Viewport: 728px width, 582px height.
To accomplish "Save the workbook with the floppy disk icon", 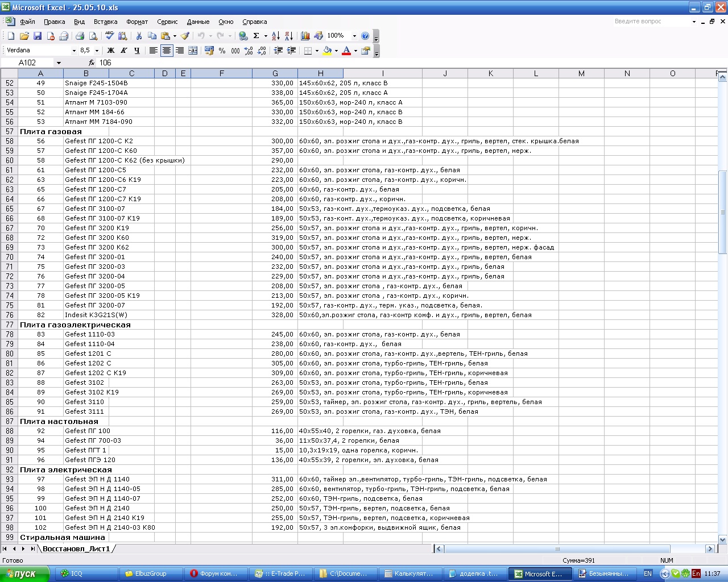I will pyautogui.click(x=38, y=36).
